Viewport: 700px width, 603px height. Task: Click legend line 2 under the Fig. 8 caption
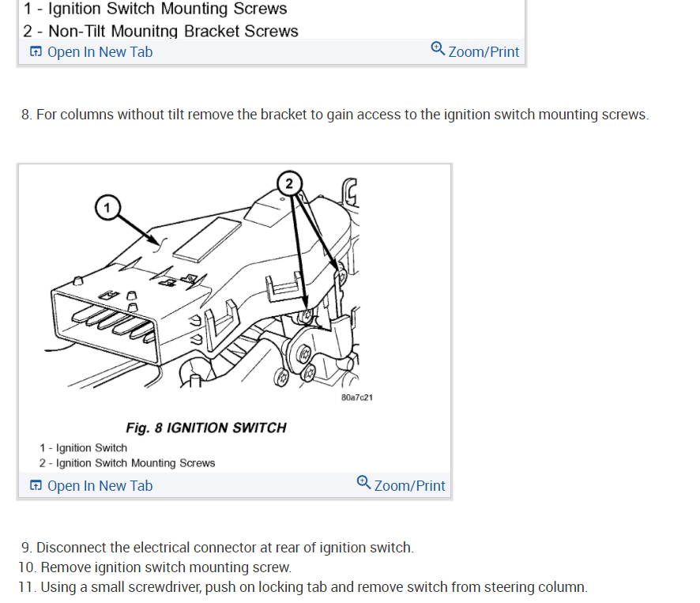point(127,463)
